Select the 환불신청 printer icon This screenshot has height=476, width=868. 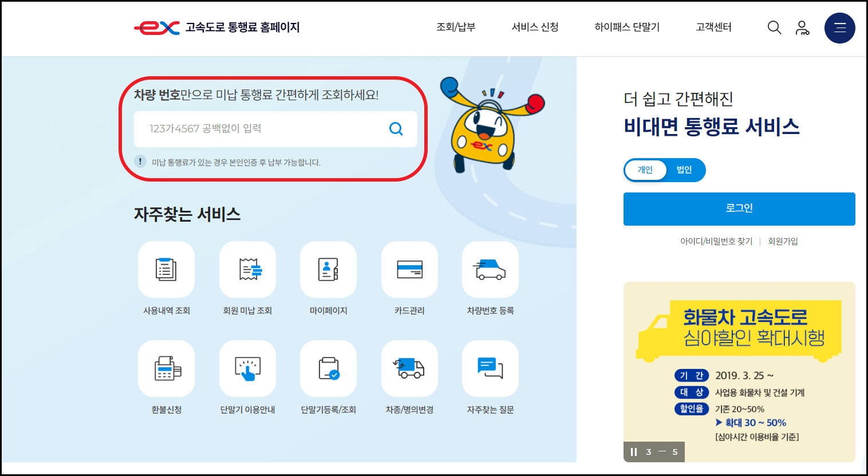(x=166, y=368)
